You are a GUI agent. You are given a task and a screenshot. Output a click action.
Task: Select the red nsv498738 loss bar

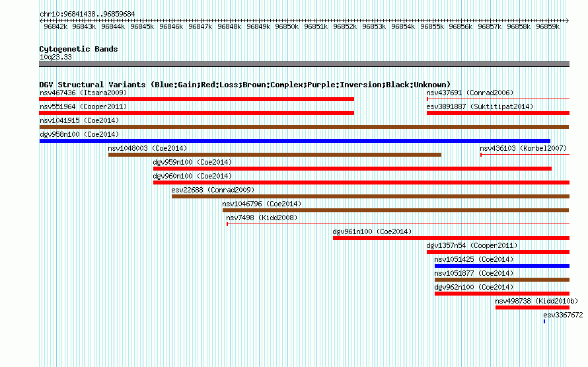click(533, 307)
